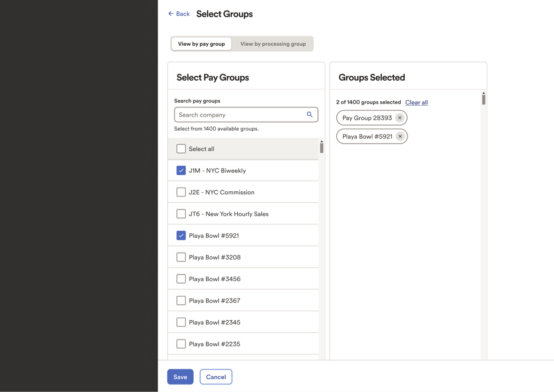Screen dimensions: 554x392
Task: Uncheck Playa Bowl #5921 in the list
Action: click(181, 235)
